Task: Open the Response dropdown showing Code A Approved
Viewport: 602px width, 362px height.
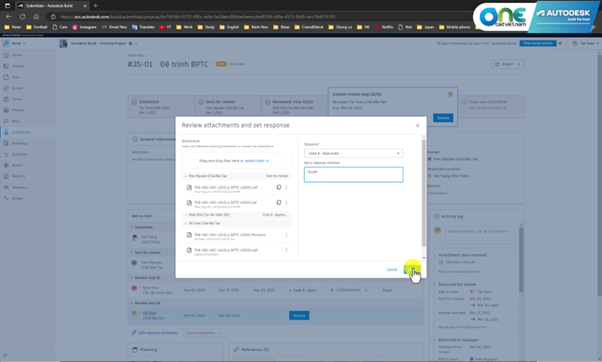Action: coord(353,153)
